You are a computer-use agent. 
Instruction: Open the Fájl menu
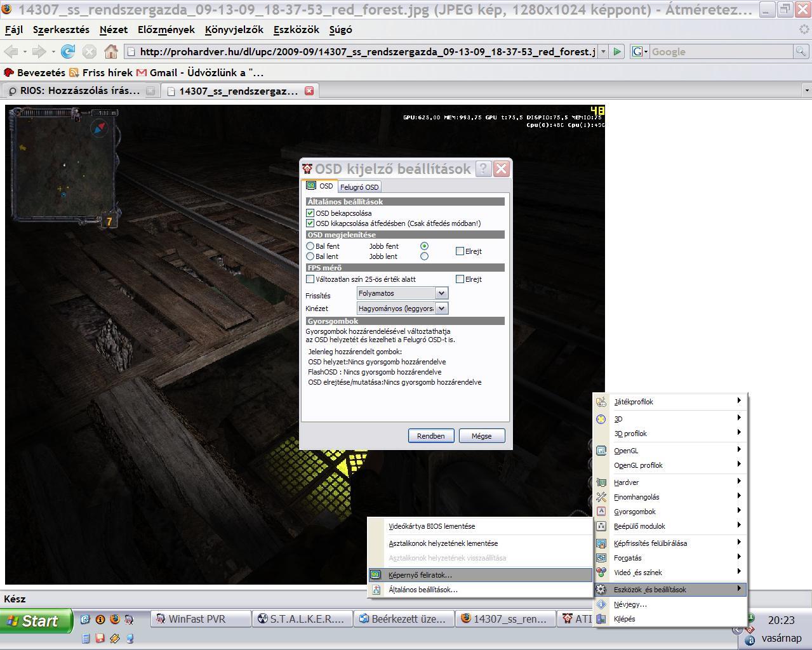[x=14, y=30]
